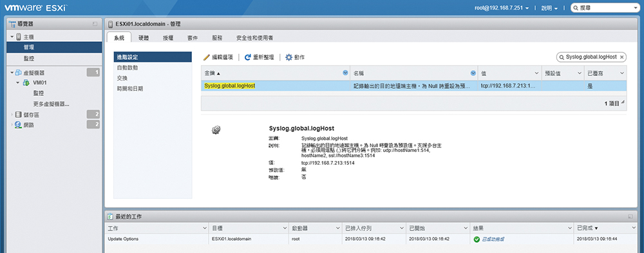
Task: Select Advanced settings in system menu
Action: [153, 57]
